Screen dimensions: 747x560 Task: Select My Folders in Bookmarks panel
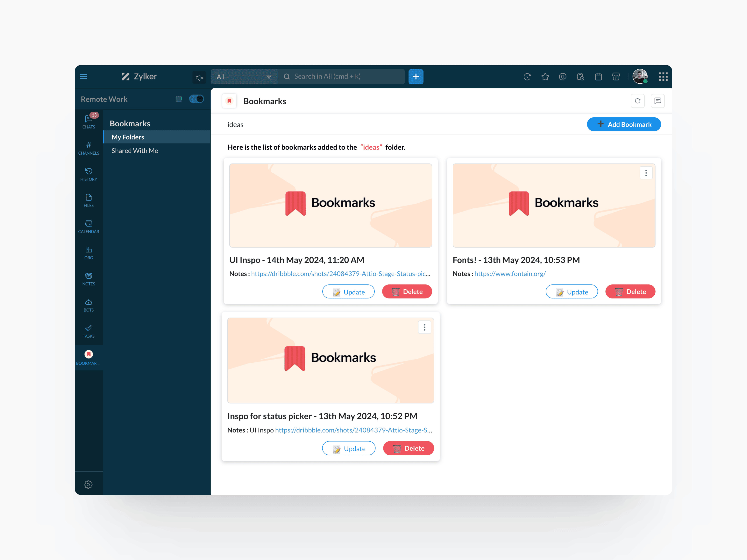click(128, 137)
